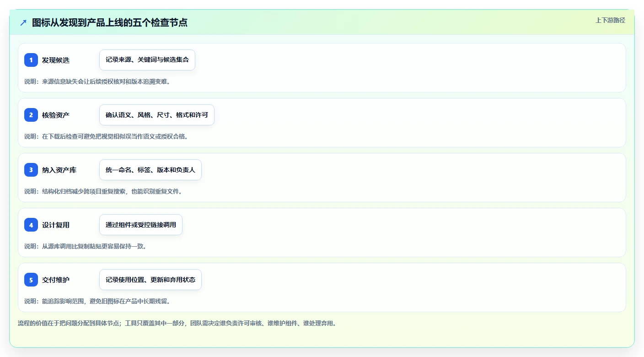Click the note about 能追踪影响范围
Viewport: 644px width, 357px height.
pos(97,301)
